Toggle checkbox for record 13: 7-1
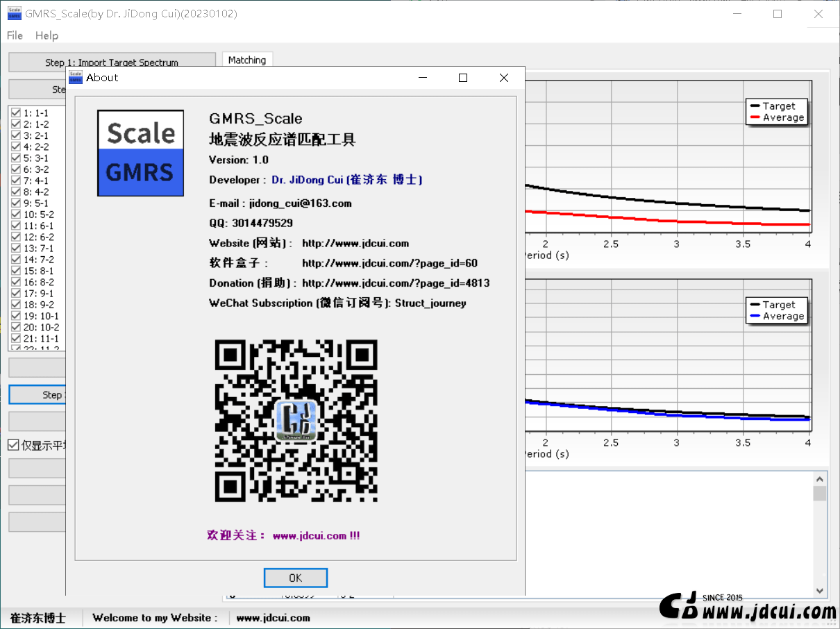The image size is (840, 629). pos(16,248)
